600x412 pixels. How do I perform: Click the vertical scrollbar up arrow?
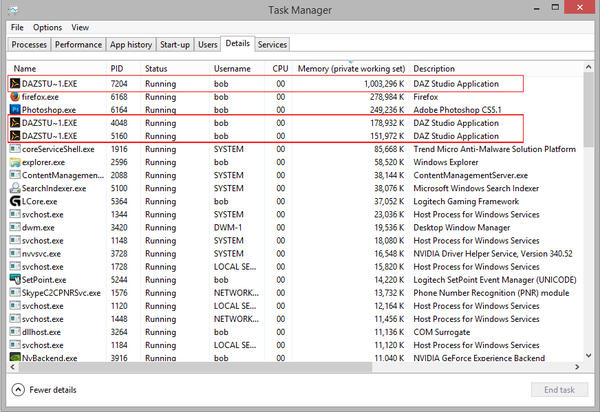589,67
